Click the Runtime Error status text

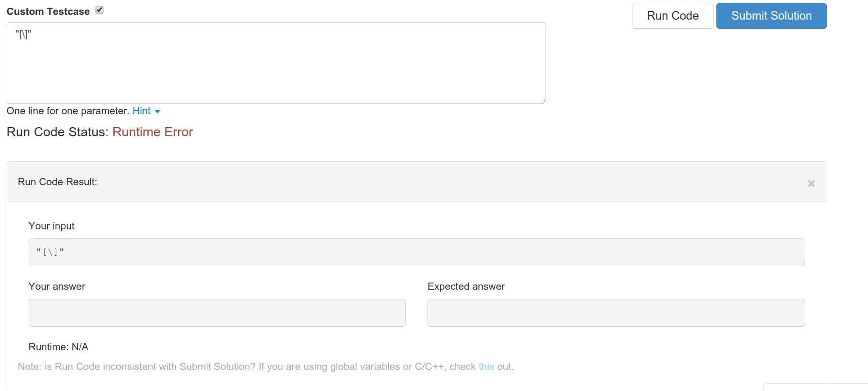click(x=153, y=132)
